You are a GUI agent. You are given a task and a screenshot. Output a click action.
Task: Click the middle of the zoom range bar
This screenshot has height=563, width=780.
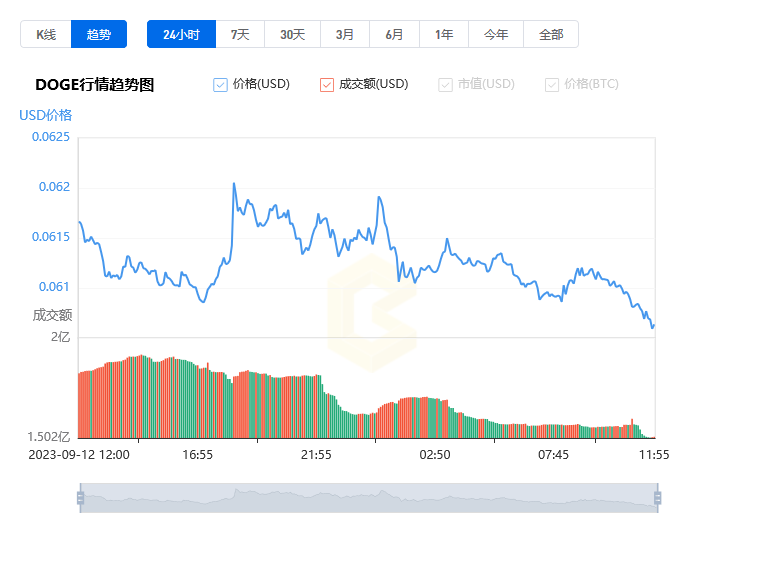[369, 498]
